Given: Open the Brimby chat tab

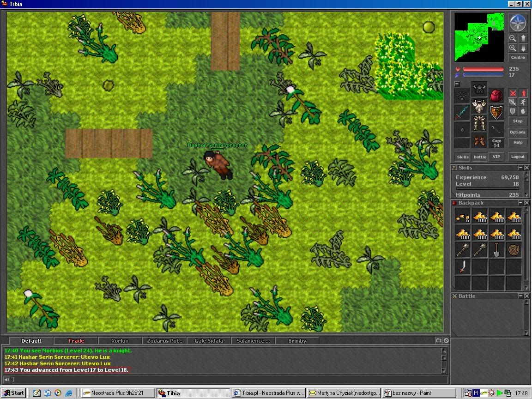Looking at the screenshot, I should pos(297,341).
